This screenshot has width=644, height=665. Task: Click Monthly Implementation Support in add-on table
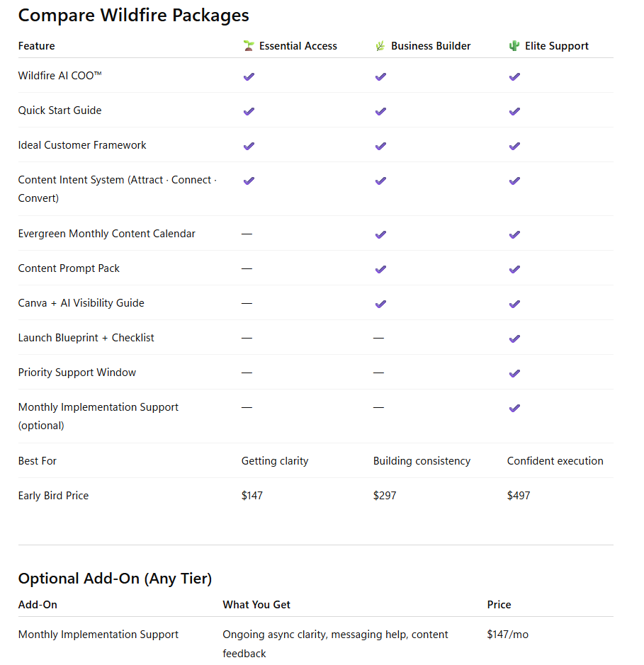point(98,635)
